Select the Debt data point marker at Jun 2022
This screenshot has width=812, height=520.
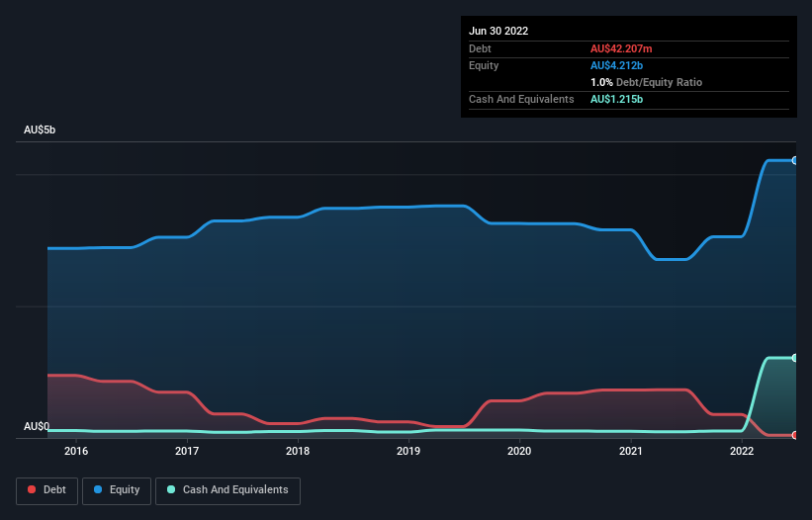(x=795, y=435)
